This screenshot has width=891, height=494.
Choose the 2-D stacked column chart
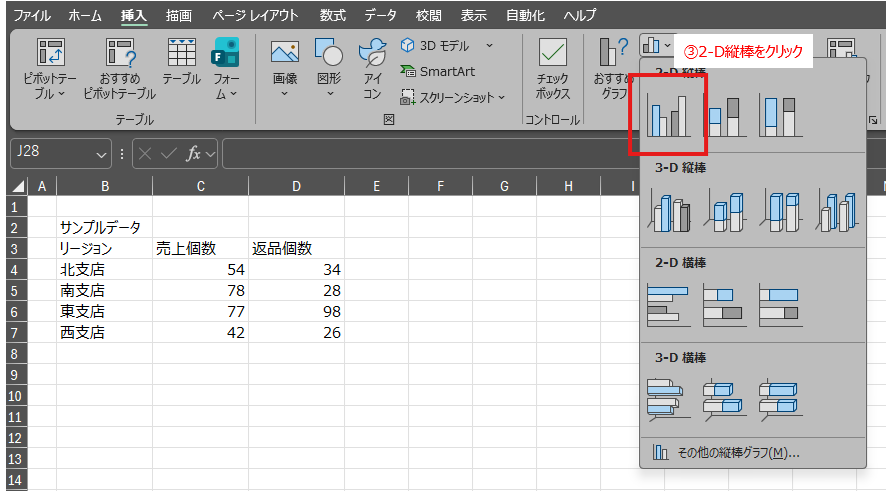[x=724, y=114]
